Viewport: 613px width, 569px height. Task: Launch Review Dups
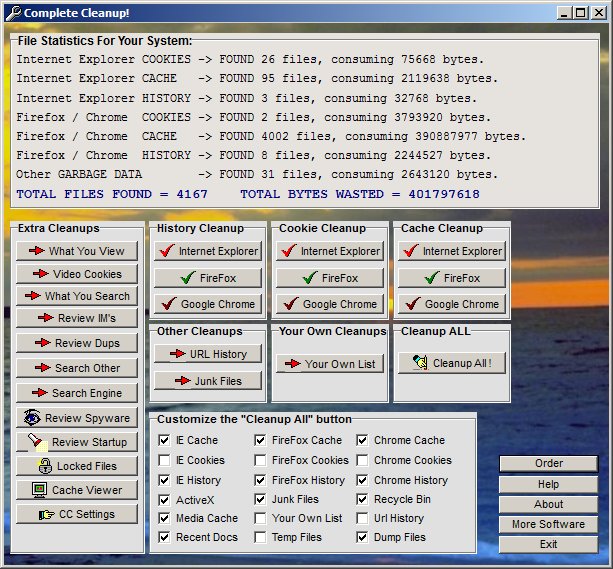[x=77, y=343]
